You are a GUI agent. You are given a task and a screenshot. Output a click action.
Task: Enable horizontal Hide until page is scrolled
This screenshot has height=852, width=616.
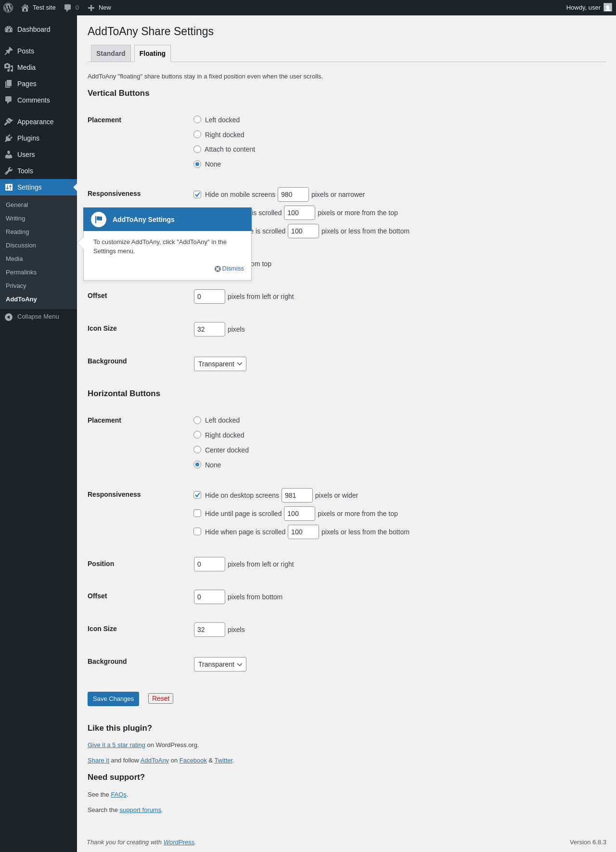coord(197,513)
